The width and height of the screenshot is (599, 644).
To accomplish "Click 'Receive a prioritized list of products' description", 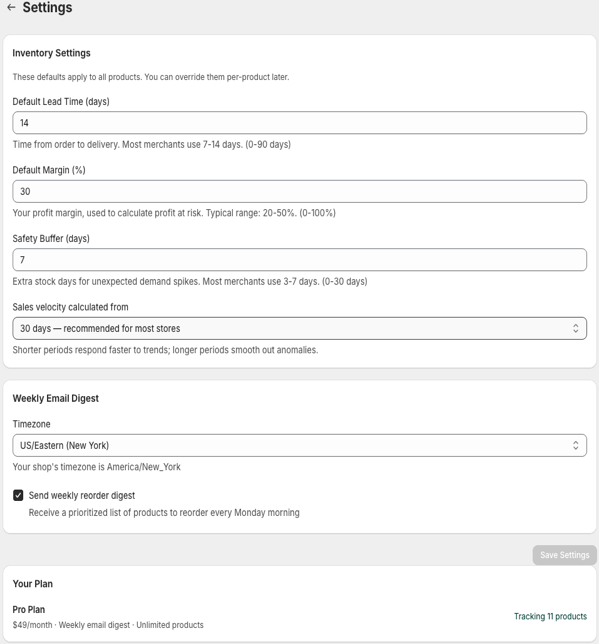I will pos(164,513).
